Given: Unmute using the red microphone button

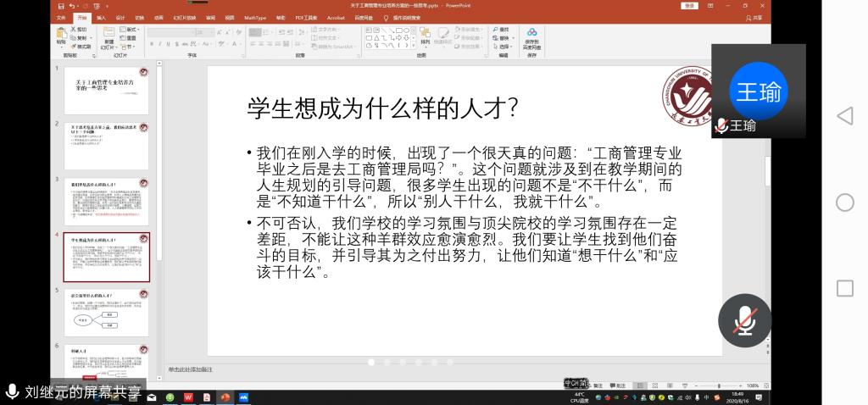Looking at the screenshot, I should click(x=744, y=320).
